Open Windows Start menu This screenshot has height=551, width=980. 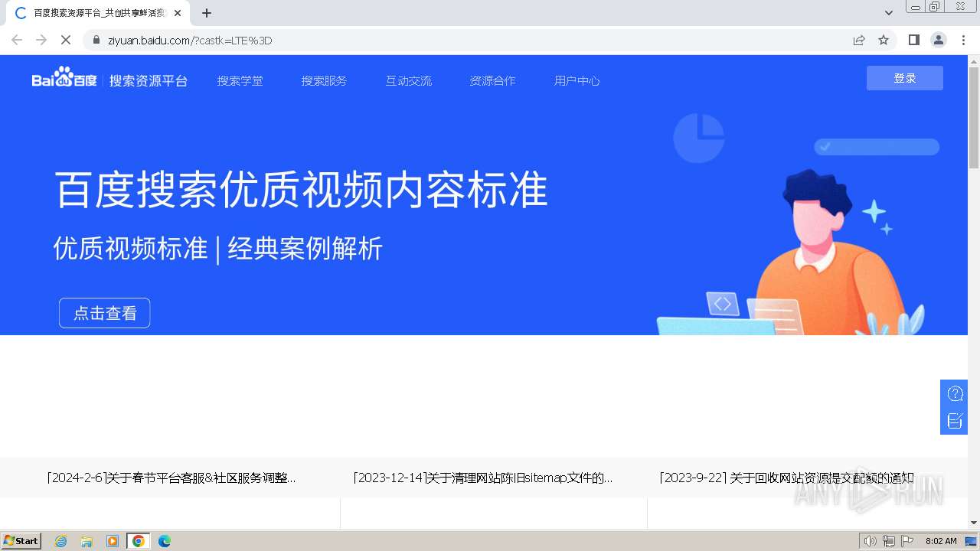click(x=21, y=541)
